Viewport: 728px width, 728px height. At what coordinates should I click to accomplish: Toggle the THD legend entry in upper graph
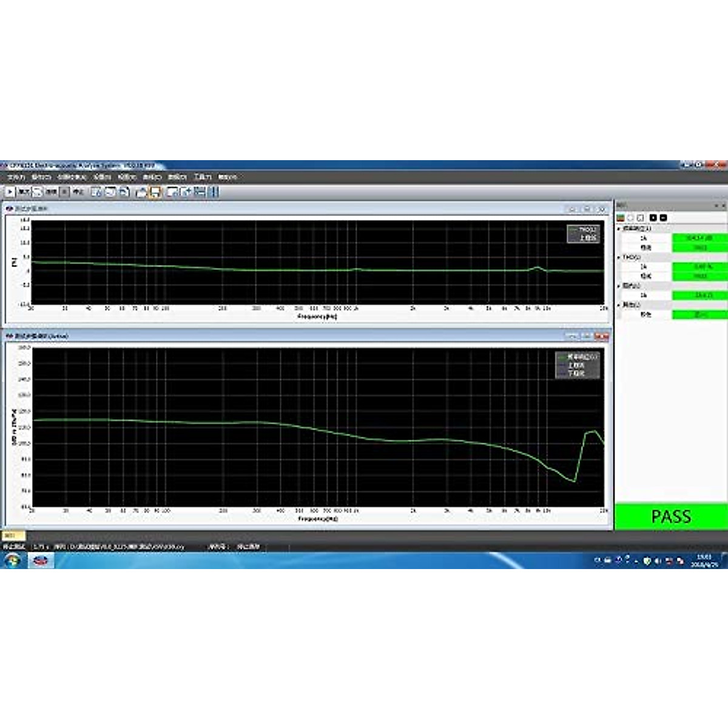coord(583,230)
